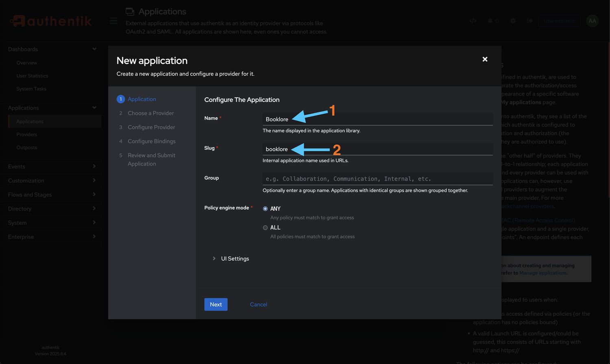Click the authentik logo in the top left
The height and width of the screenshot is (364, 610).
[x=50, y=20]
